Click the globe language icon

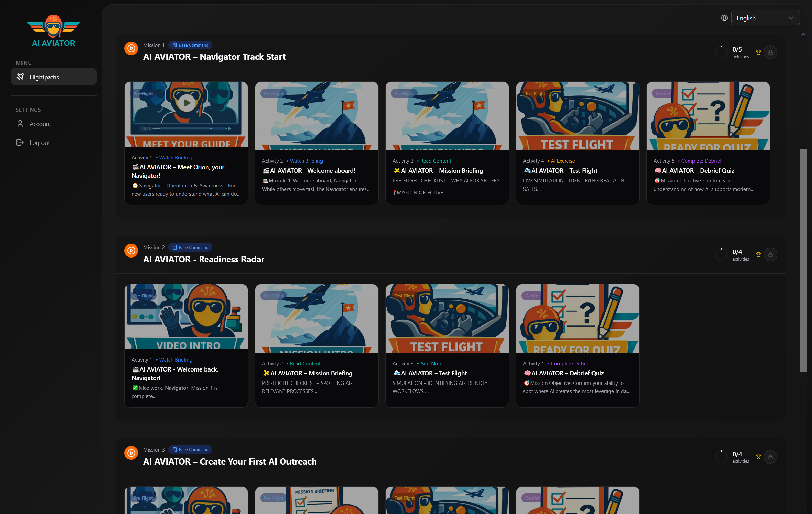click(x=724, y=18)
